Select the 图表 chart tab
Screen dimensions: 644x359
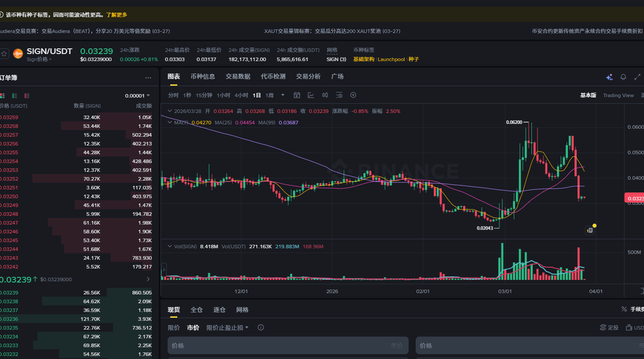point(174,76)
